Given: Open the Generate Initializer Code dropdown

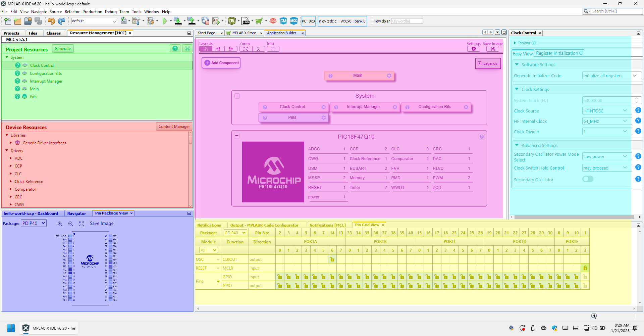Looking at the screenshot, I should [x=611, y=76].
